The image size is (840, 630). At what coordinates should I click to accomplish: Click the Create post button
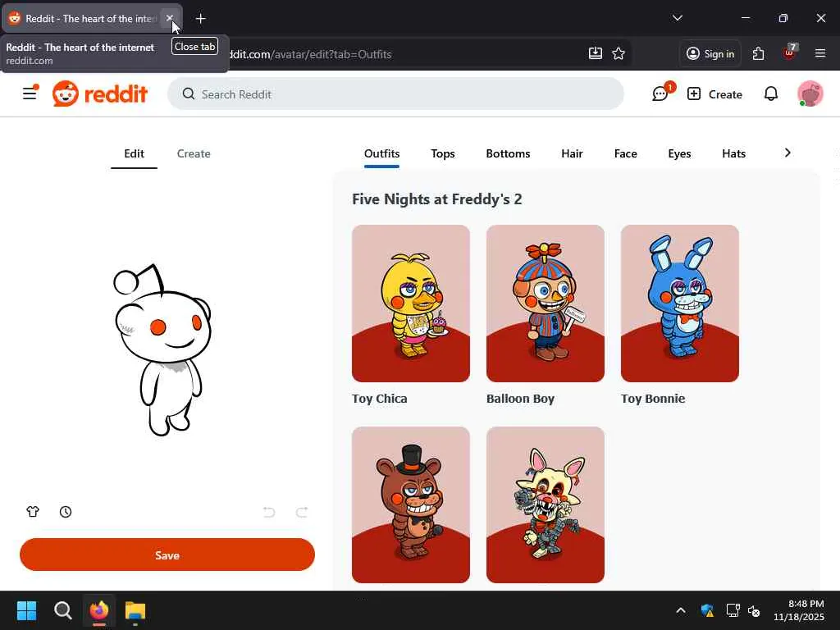(714, 94)
